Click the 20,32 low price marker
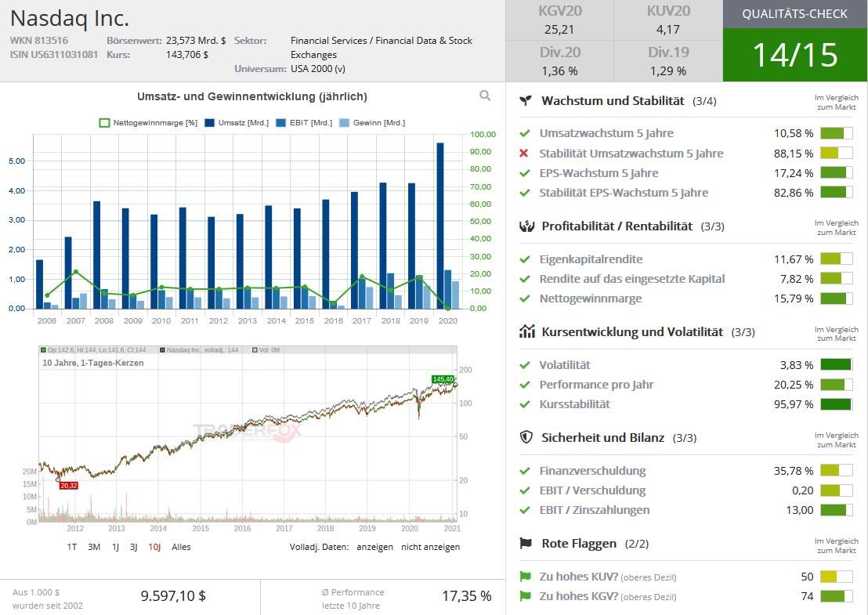Image resolution: width=868 pixels, height=615 pixels. pyautogui.click(x=69, y=486)
